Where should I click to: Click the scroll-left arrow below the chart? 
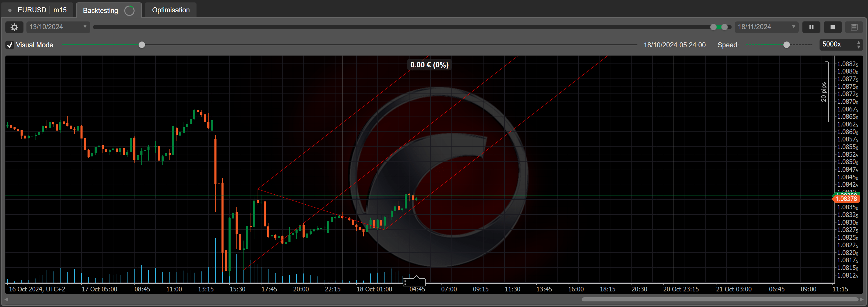6,299
